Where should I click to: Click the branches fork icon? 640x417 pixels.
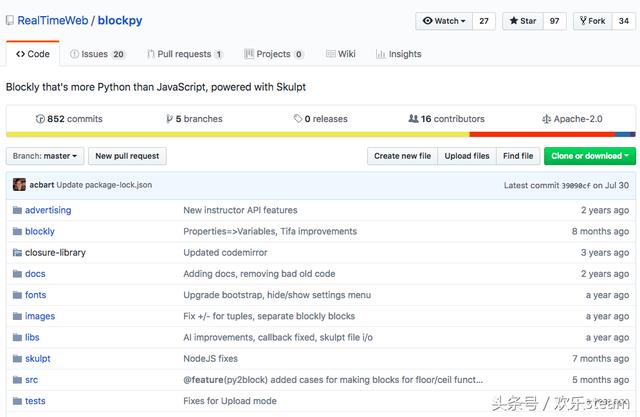pyautogui.click(x=169, y=119)
